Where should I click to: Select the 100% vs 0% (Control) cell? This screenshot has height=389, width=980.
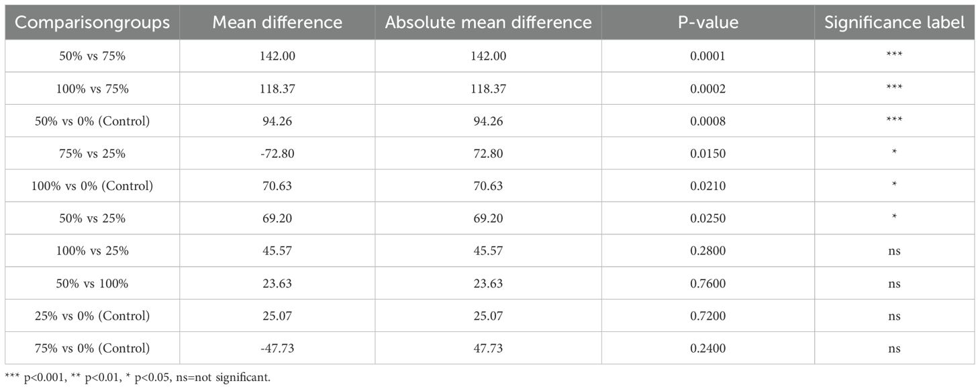(x=93, y=186)
